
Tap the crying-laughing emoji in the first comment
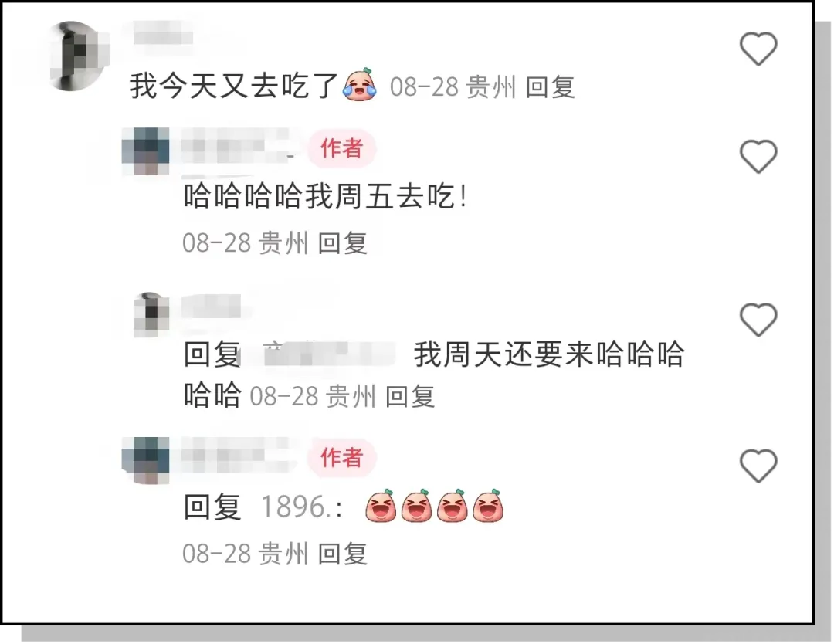[x=360, y=85]
